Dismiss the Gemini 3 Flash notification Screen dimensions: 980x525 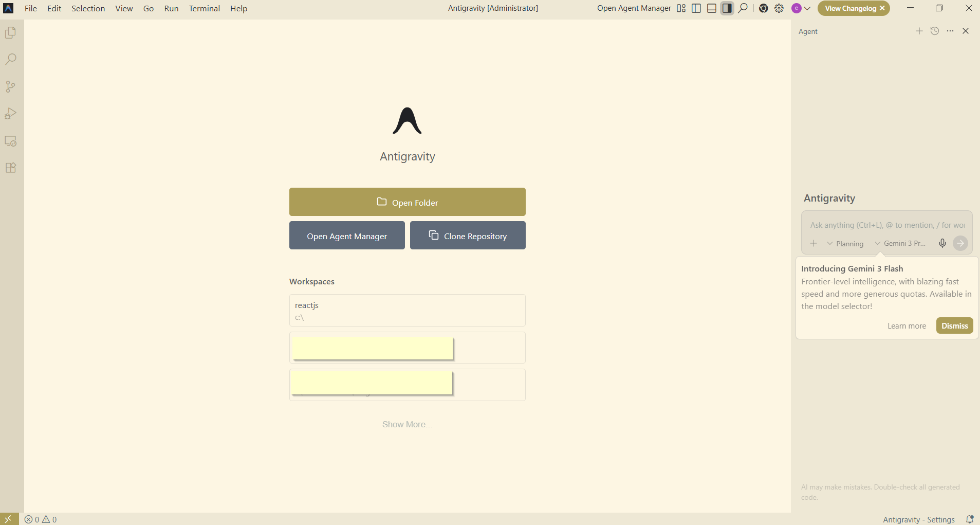(954, 326)
